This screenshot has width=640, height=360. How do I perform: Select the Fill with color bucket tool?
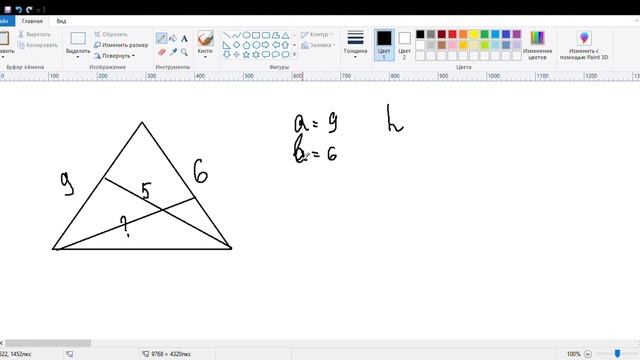coord(173,38)
